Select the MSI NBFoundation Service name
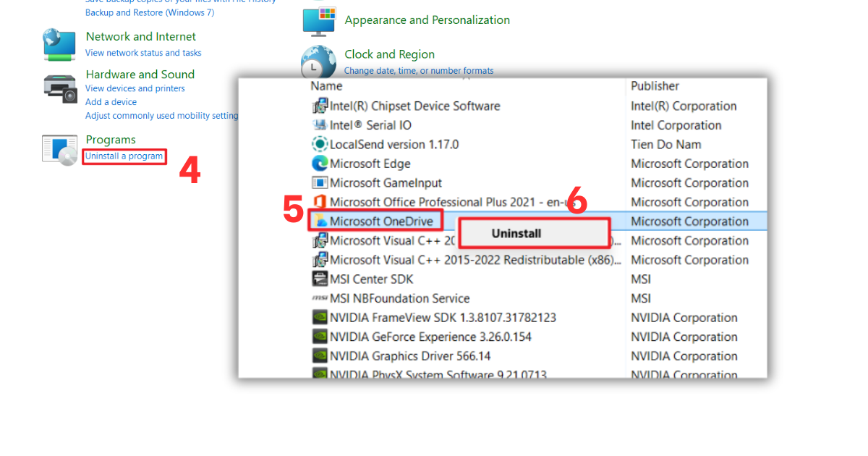The height and width of the screenshot is (456, 868). tap(400, 298)
